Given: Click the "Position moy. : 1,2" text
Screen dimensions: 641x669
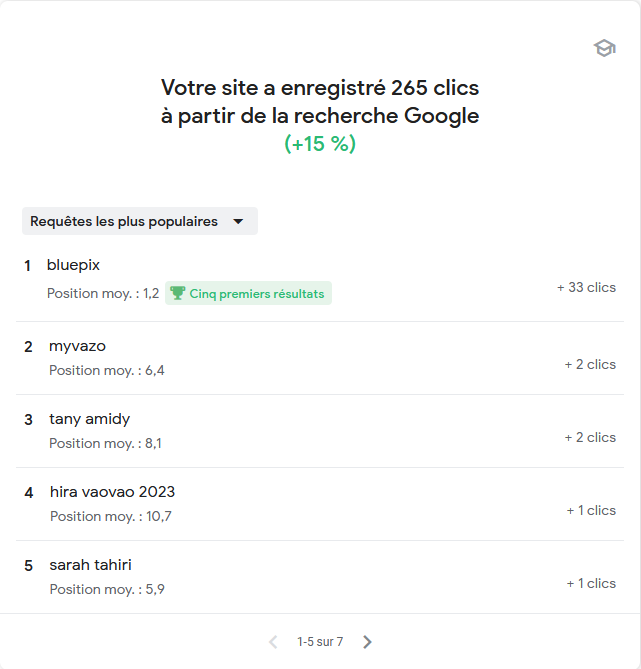Looking at the screenshot, I should [x=103, y=293].
